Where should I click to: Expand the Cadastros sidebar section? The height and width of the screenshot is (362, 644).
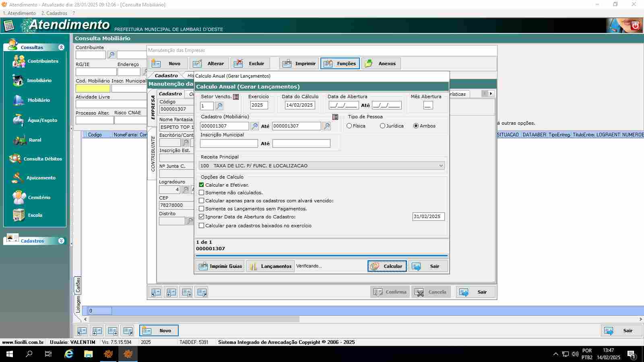point(61,241)
